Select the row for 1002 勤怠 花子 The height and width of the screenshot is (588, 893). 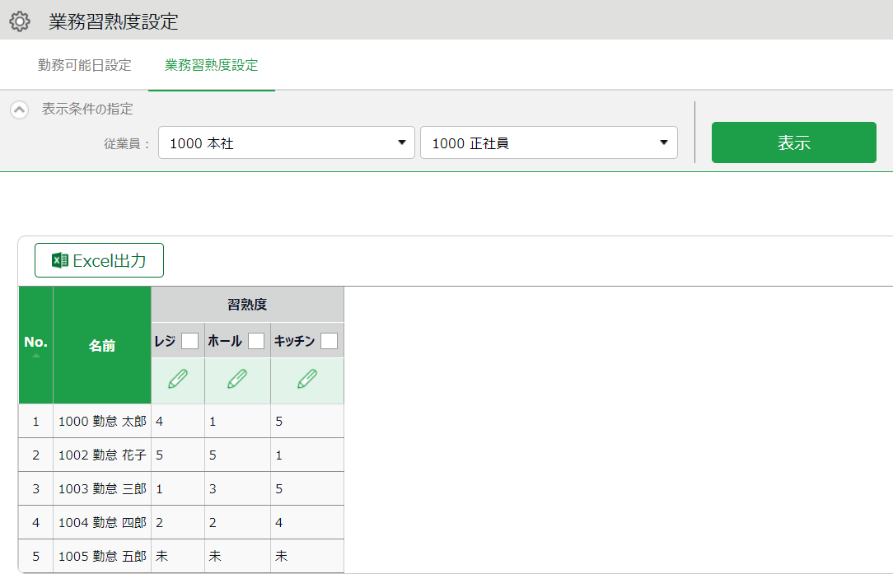[x=101, y=455]
